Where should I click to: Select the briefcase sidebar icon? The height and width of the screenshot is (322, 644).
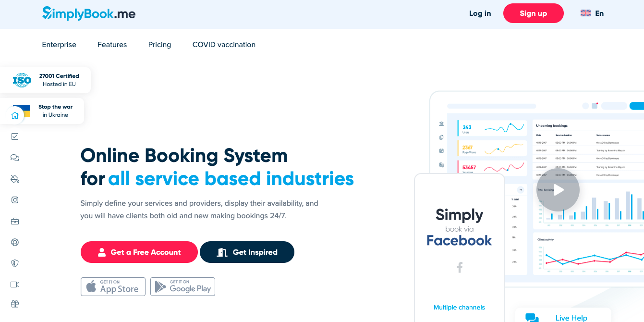pos(15,221)
